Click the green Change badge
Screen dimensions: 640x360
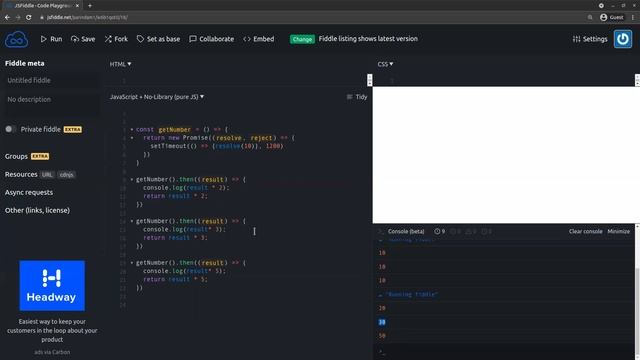pyautogui.click(x=302, y=39)
